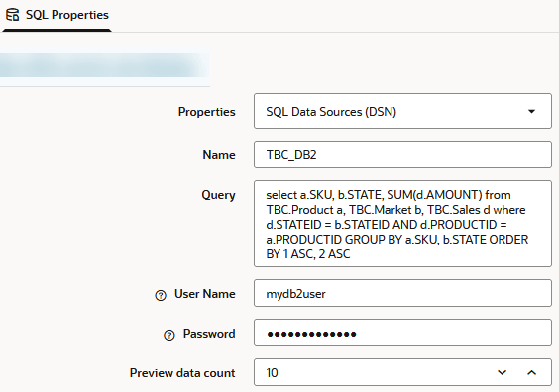Click the Password input field
This screenshot has height=392, width=559.
(x=402, y=333)
